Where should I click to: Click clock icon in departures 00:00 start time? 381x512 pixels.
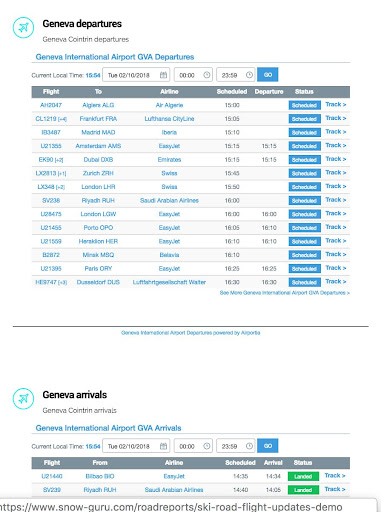click(207, 75)
